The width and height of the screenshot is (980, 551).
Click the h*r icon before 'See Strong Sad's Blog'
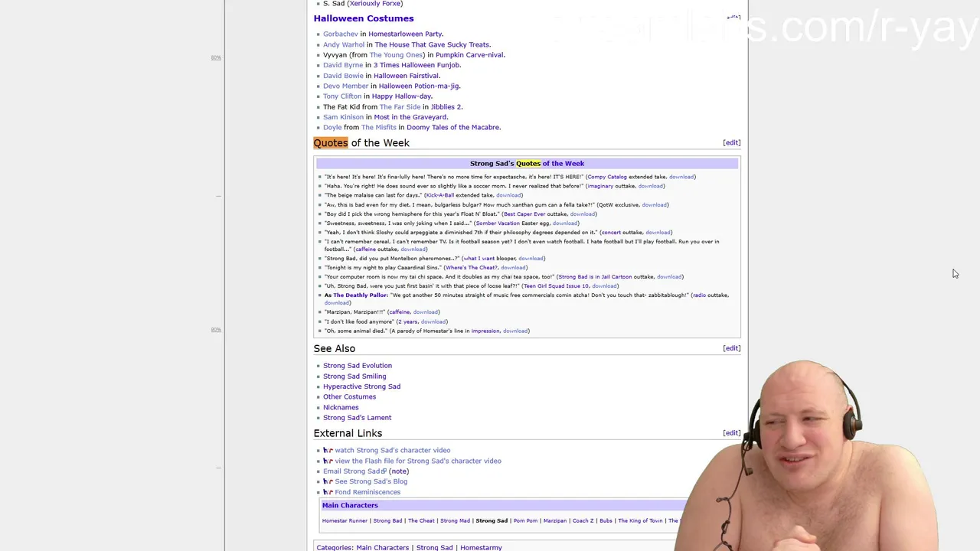(328, 482)
